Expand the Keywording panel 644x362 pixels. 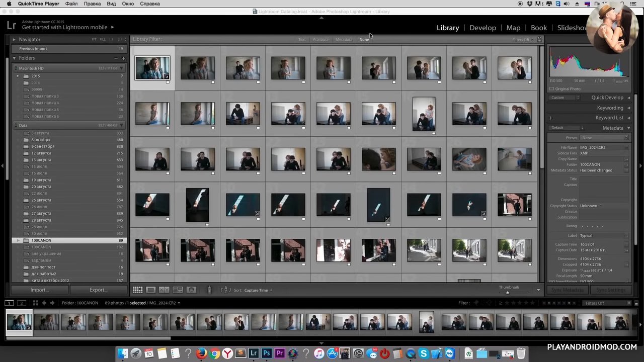coord(628,108)
